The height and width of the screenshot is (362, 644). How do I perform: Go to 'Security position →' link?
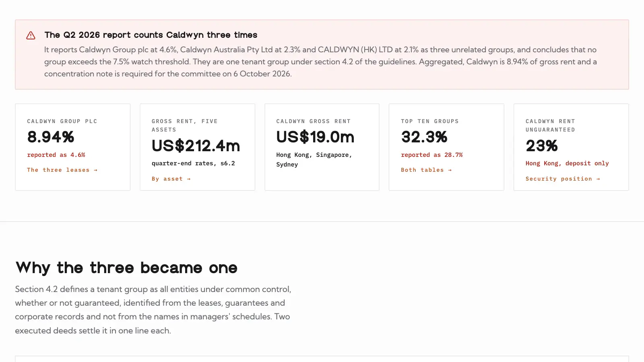563,179
